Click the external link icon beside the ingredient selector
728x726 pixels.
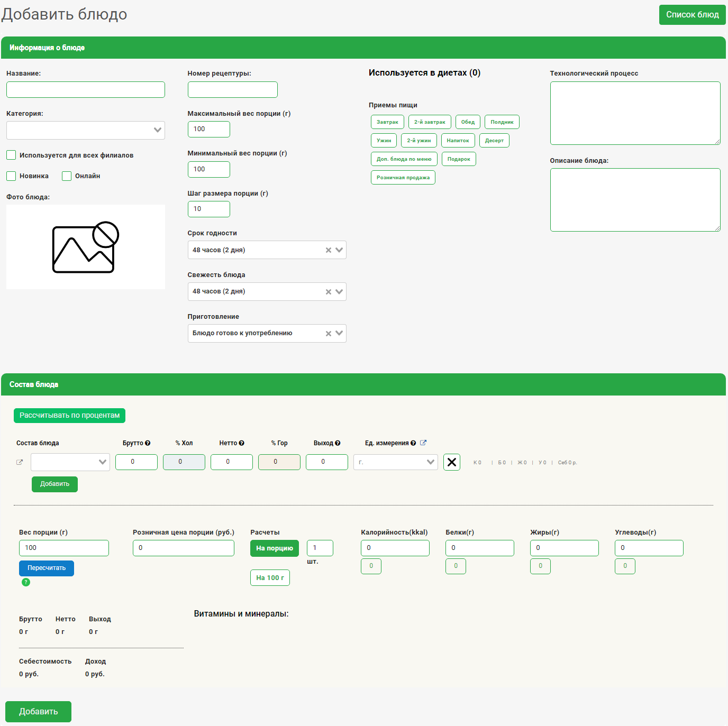(x=20, y=462)
